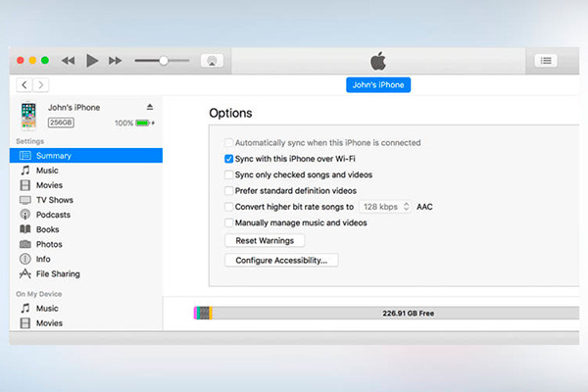Select Photos in the sidebar
This screenshot has height=392, width=588.
86,244
